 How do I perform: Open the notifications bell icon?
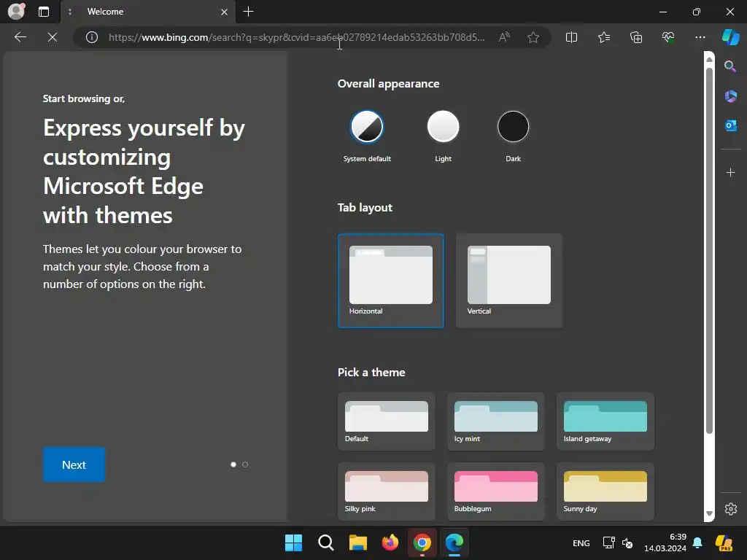click(697, 542)
